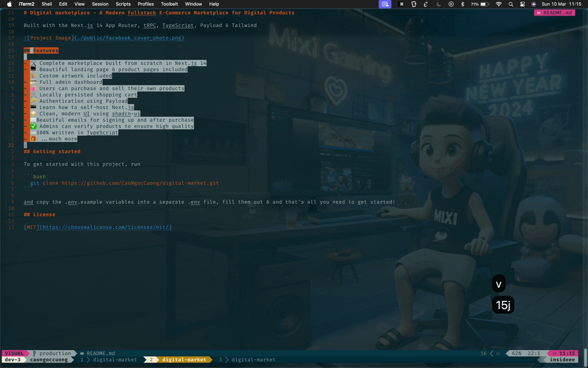This screenshot has width=588, height=368.
Task: Open the Profiles menu
Action: tap(146, 4)
